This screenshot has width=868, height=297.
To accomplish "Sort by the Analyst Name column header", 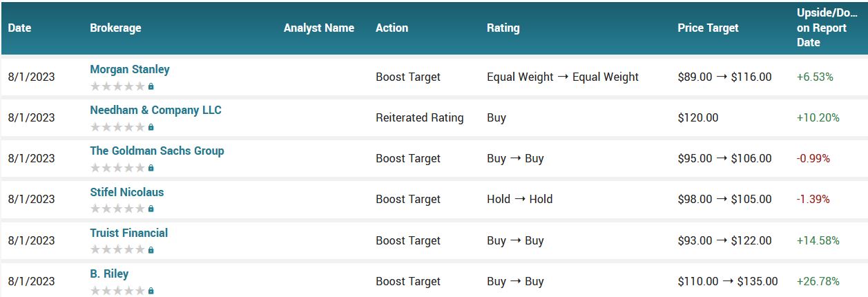I will click(x=319, y=28).
